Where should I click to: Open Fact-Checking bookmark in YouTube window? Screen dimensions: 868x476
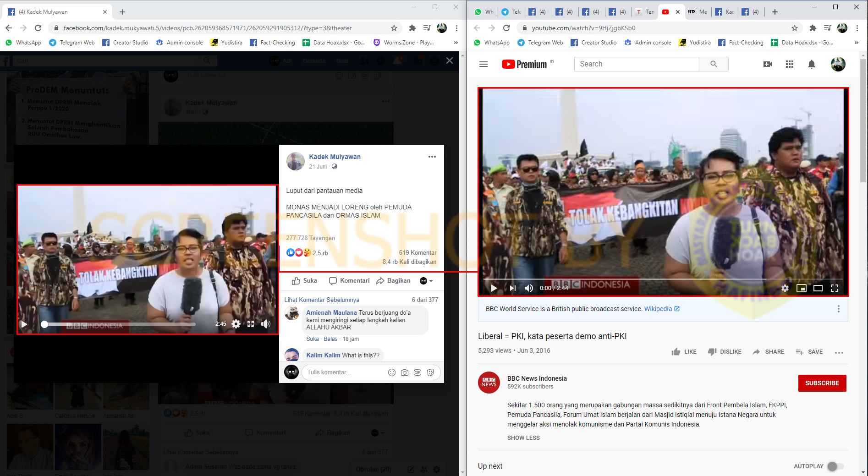click(x=741, y=43)
